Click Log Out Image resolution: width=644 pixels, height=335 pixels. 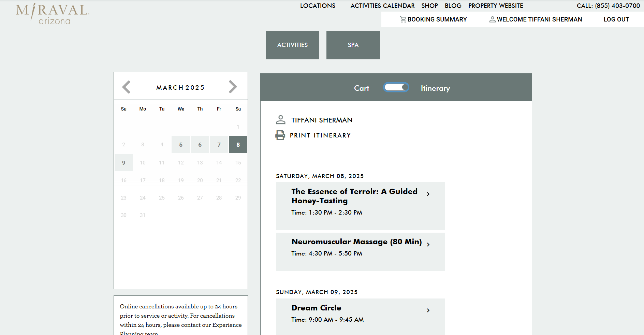616,19
